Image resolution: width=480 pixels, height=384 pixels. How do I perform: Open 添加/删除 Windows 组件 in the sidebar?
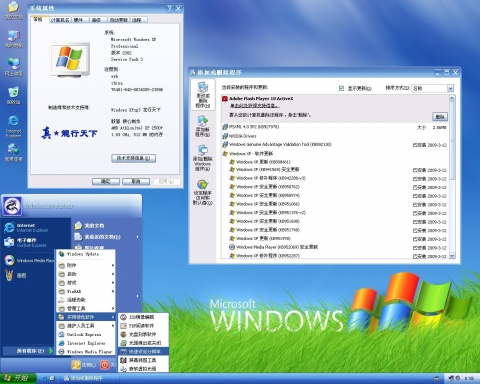(x=203, y=158)
